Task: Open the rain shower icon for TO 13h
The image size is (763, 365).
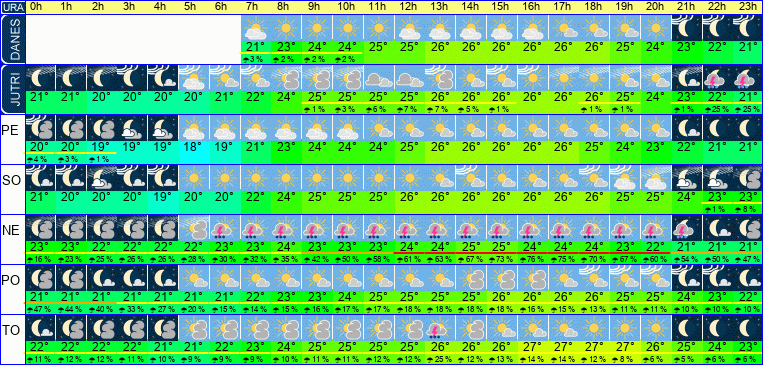Action: pos(440,328)
